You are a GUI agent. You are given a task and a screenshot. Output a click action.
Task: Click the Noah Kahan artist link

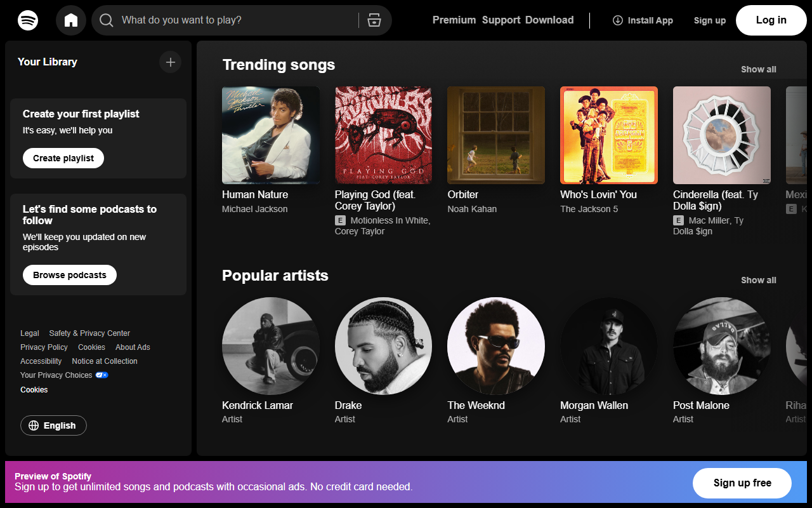(x=472, y=209)
